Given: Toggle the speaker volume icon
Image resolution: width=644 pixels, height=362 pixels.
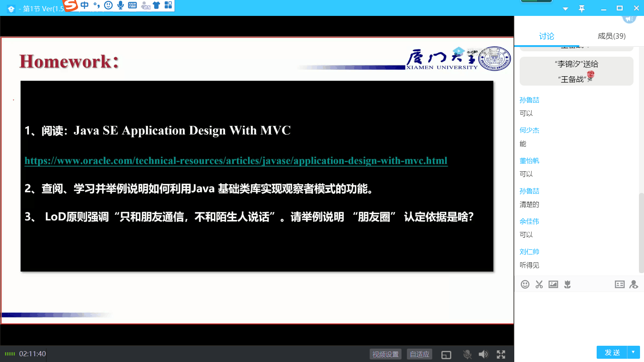Looking at the screenshot, I should pyautogui.click(x=483, y=354).
